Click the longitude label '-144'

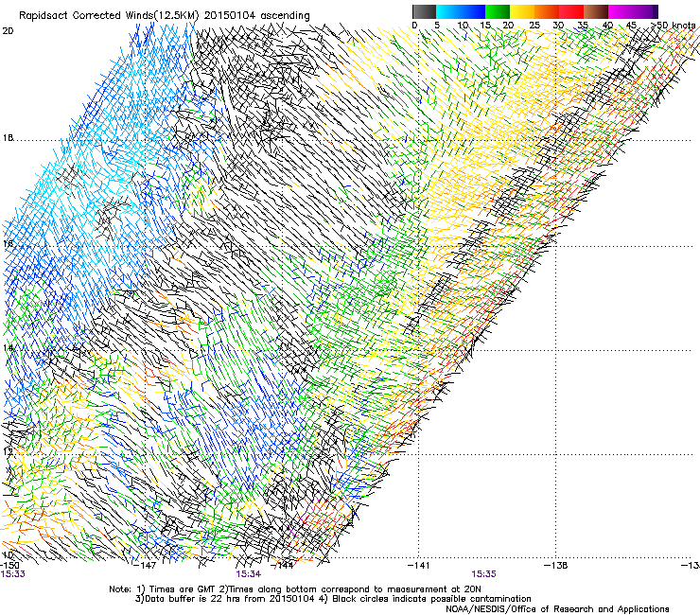tap(283, 566)
